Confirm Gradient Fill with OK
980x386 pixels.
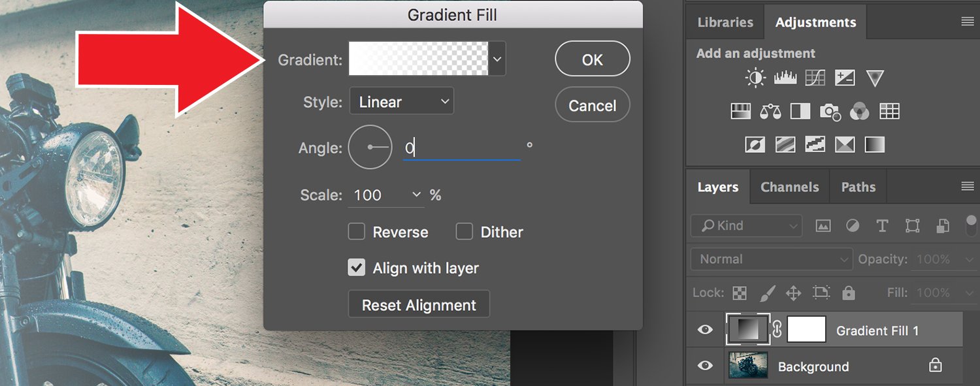(x=593, y=59)
